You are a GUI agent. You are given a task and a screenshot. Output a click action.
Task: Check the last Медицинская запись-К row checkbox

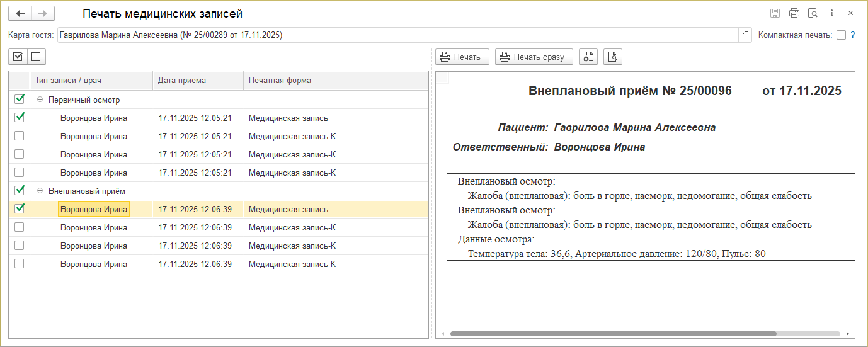[x=20, y=264]
